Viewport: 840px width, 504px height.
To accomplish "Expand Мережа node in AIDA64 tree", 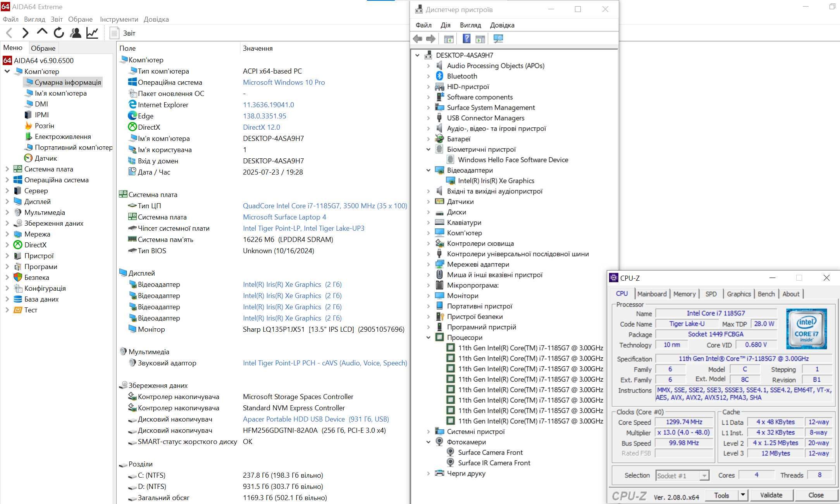I will tap(7, 234).
